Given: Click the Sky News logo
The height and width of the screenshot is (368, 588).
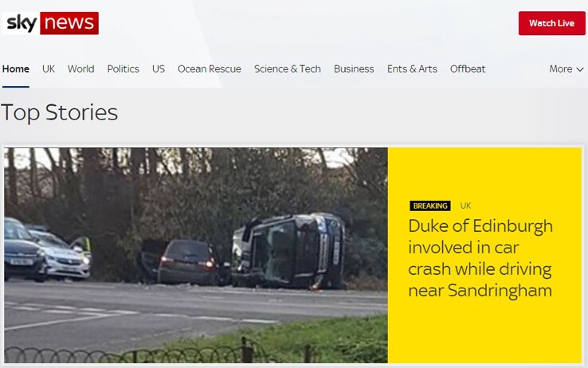Looking at the screenshot, I should [x=51, y=23].
